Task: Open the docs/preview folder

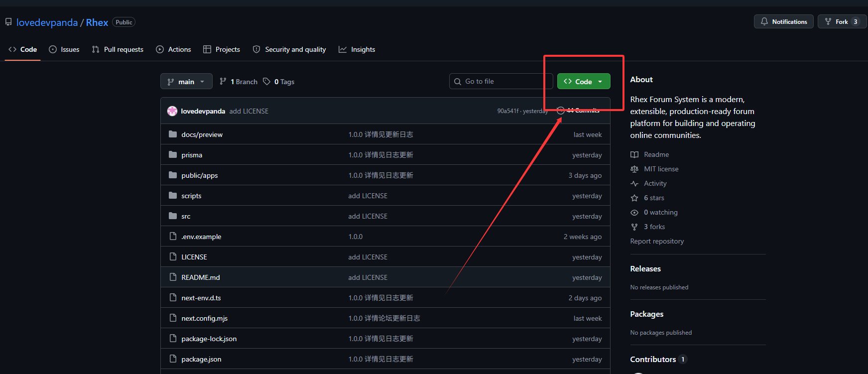Action: click(202, 134)
